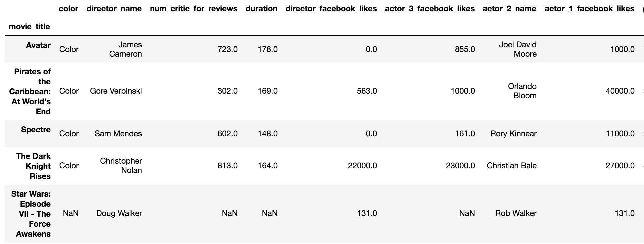The height and width of the screenshot is (244, 644).
Task: Click the Pirates of the Caribbean row title
Action: tap(30, 91)
